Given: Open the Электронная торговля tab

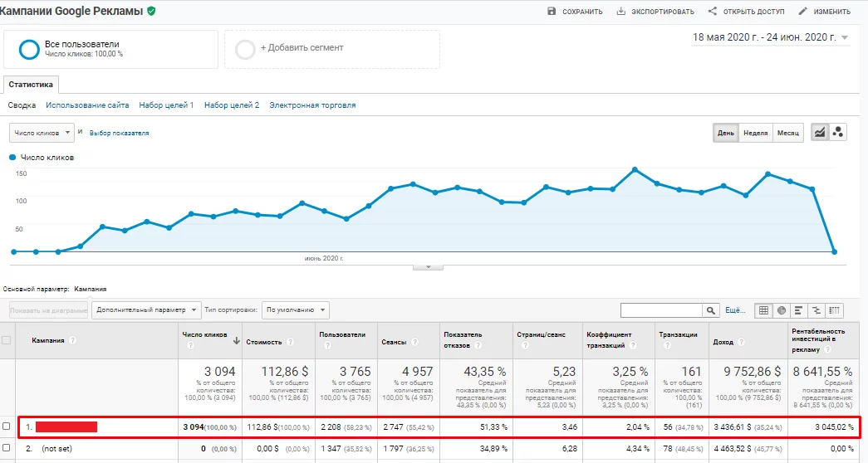Looking at the screenshot, I should coord(312,105).
